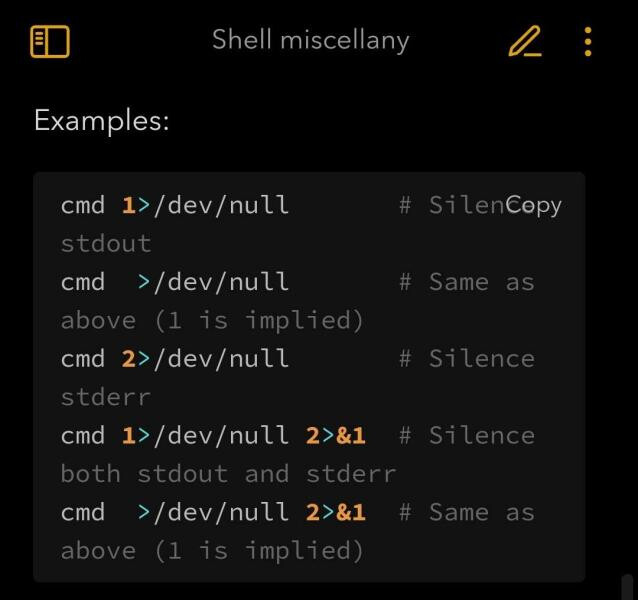This screenshot has width=638, height=600.
Task: Click the orange 1 in first command
Action: tap(129, 205)
